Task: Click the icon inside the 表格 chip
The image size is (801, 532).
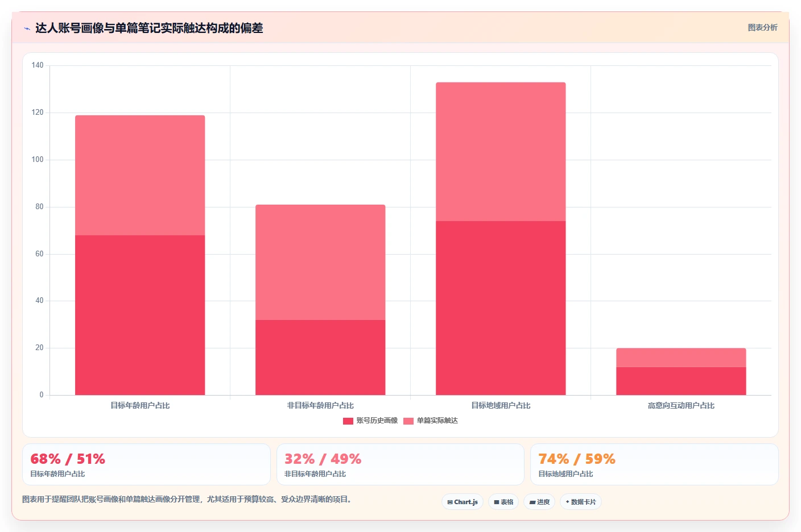Action: pyautogui.click(x=497, y=502)
